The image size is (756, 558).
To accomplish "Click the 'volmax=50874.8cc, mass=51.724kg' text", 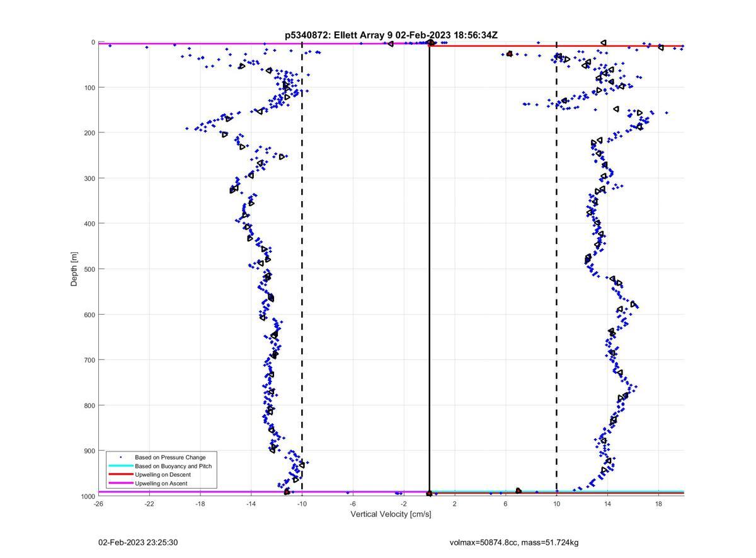I will (x=514, y=542).
